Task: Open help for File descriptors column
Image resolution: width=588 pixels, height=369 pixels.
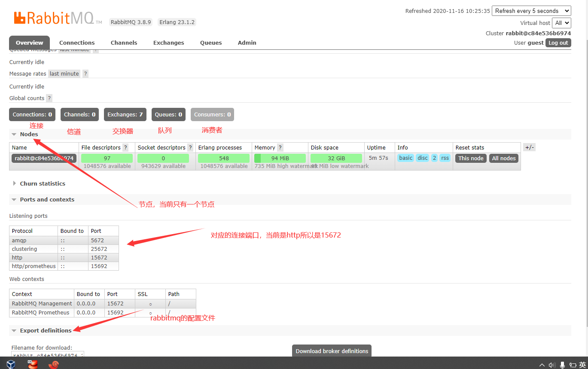Action: click(125, 147)
